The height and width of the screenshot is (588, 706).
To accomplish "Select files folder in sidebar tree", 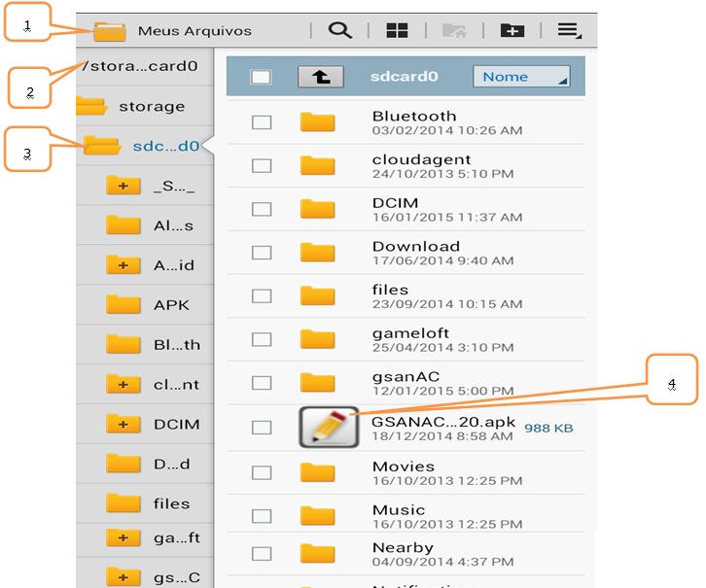I will 145,503.
